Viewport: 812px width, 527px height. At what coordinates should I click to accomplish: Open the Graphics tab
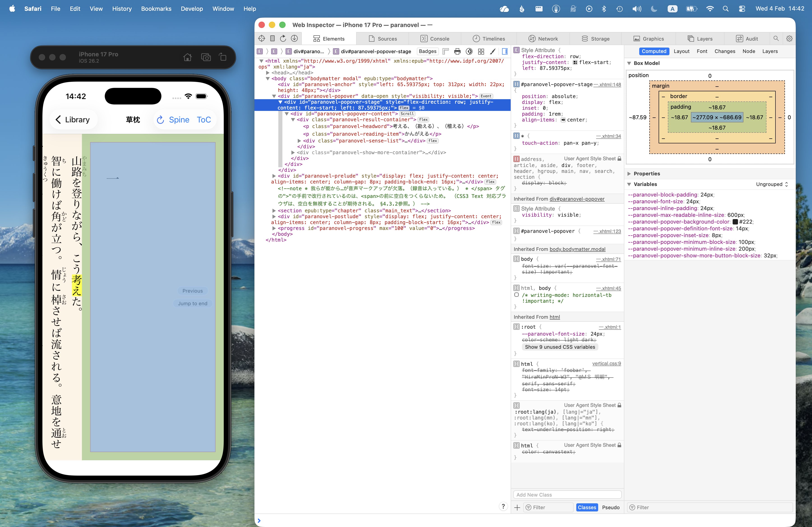[x=648, y=39]
